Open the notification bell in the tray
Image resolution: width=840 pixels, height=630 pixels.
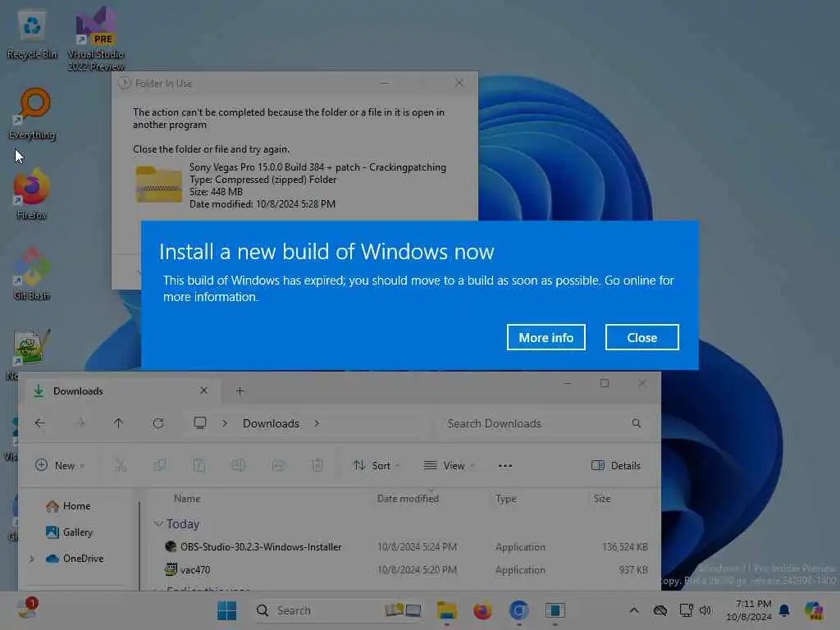[783, 610]
